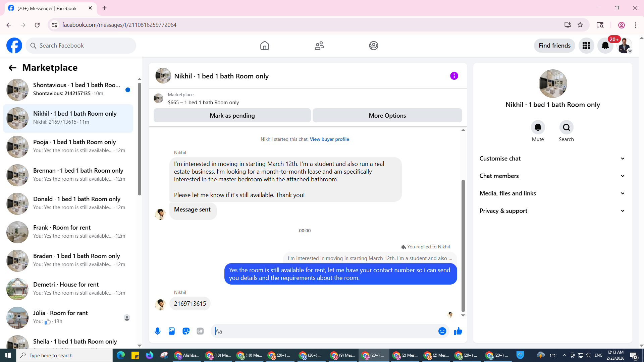Image resolution: width=644 pixels, height=362 pixels.
Task: Click the blue reply bubble about room availability
Action: 340,274
